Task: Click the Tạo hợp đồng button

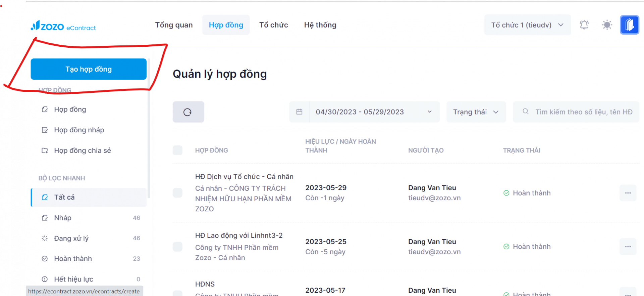Action: 89,69
